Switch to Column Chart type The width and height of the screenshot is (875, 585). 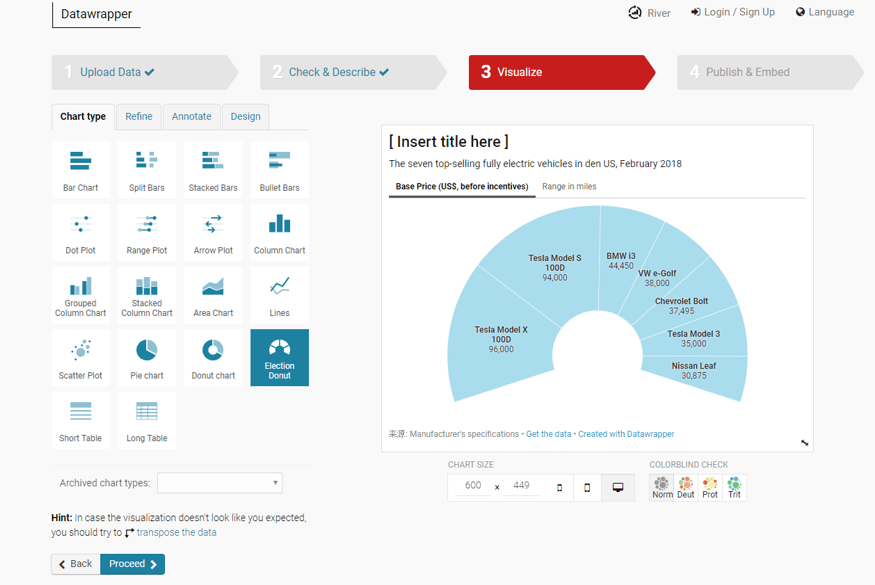[x=280, y=232]
